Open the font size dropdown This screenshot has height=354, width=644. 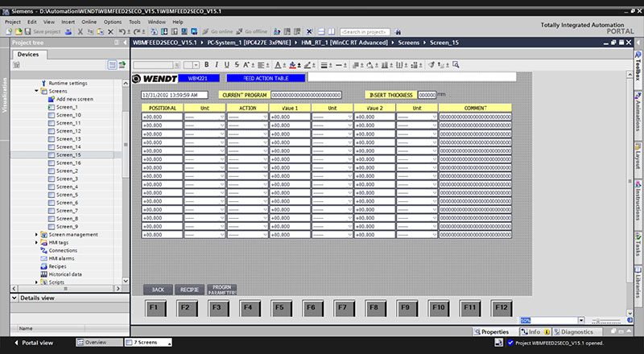click(196, 65)
